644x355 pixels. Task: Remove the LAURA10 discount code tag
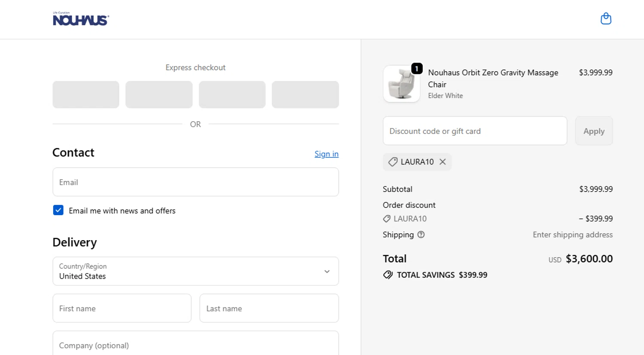tap(443, 162)
